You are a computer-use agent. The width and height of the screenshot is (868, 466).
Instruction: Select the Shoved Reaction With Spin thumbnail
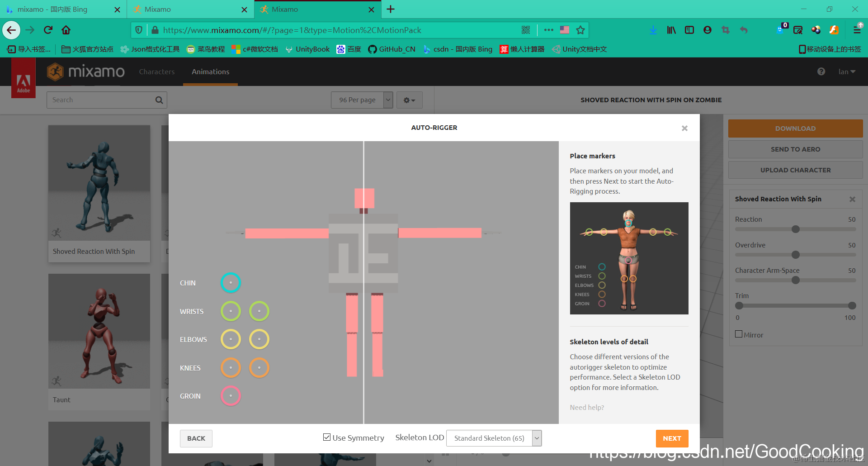(x=99, y=183)
